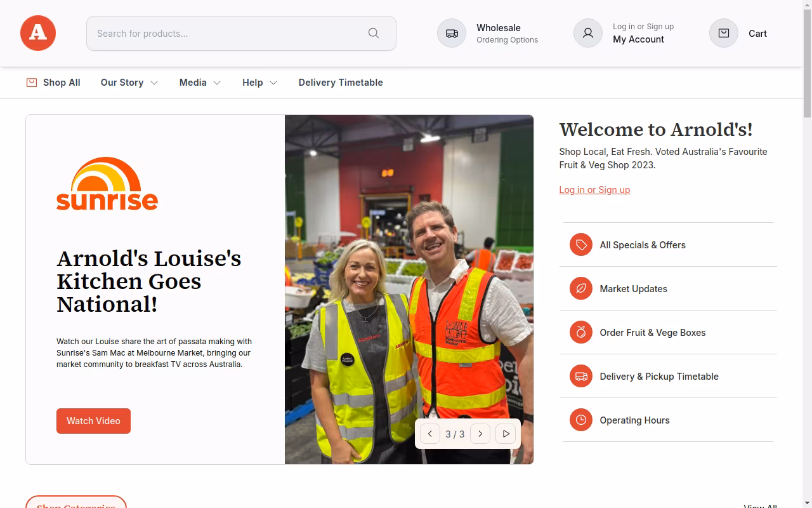Image resolution: width=812 pixels, height=508 pixels.
Task: Click the search magnifier icon
Action: [374, 33]
